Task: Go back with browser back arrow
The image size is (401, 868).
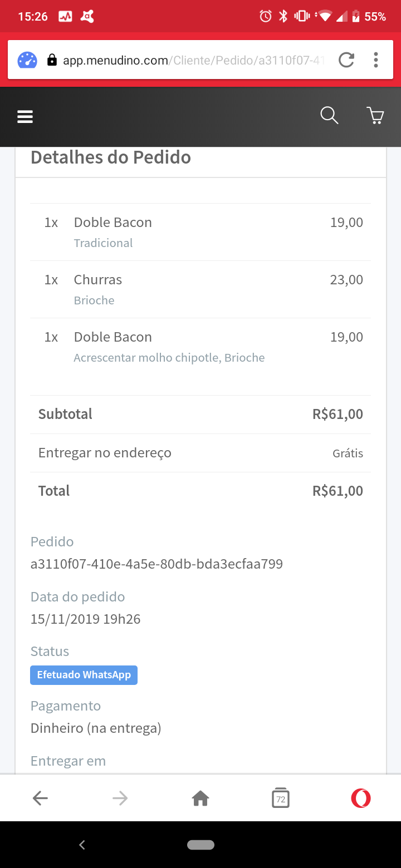Action: click(40, 798)
